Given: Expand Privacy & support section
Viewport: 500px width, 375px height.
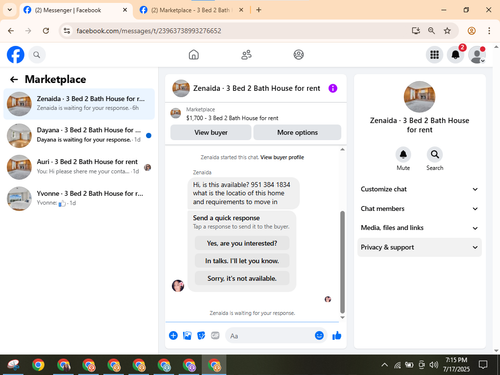Looking at the screenshot, I should click(x=419, y=247).
